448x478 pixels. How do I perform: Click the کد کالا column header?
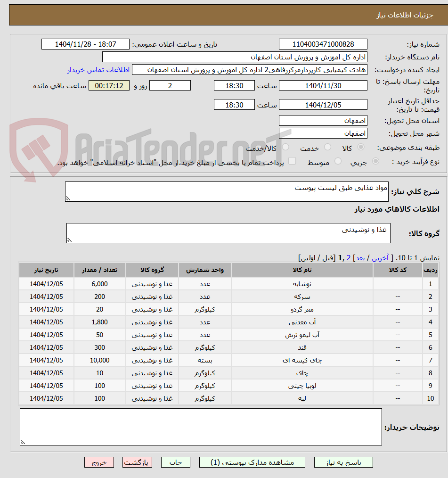[x=398, y=270]
